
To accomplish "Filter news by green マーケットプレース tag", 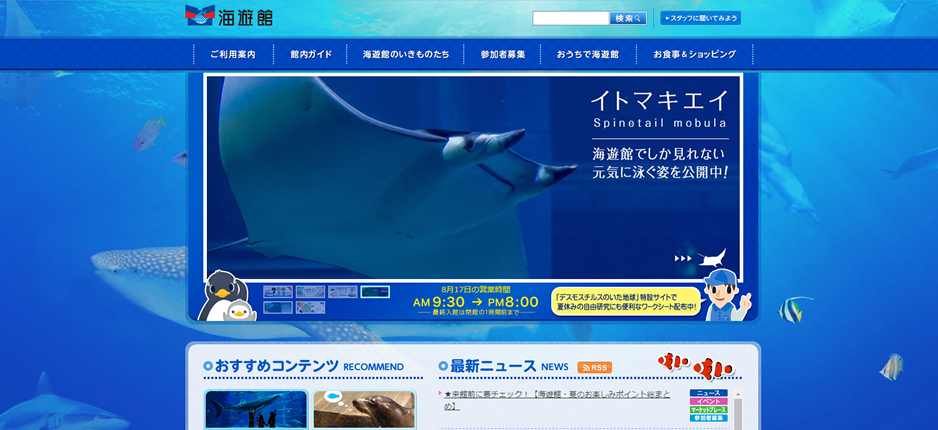I will coord(709,410).
